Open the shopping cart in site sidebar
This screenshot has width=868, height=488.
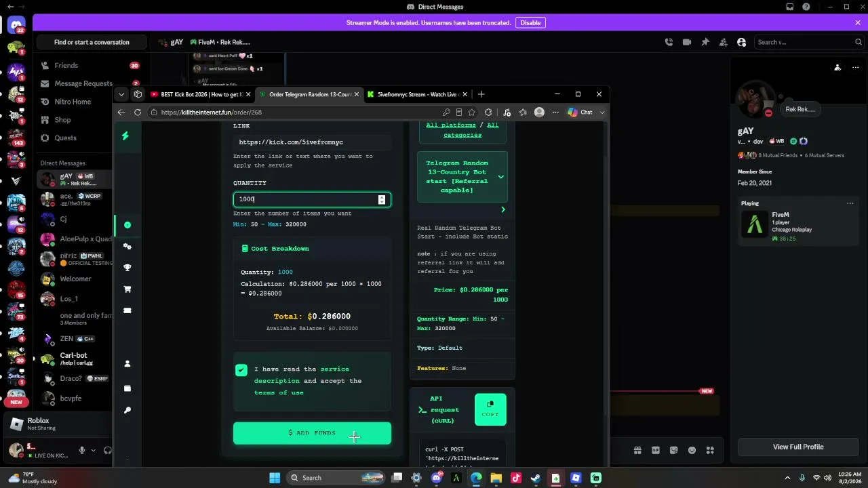click(x=127, y=289)
